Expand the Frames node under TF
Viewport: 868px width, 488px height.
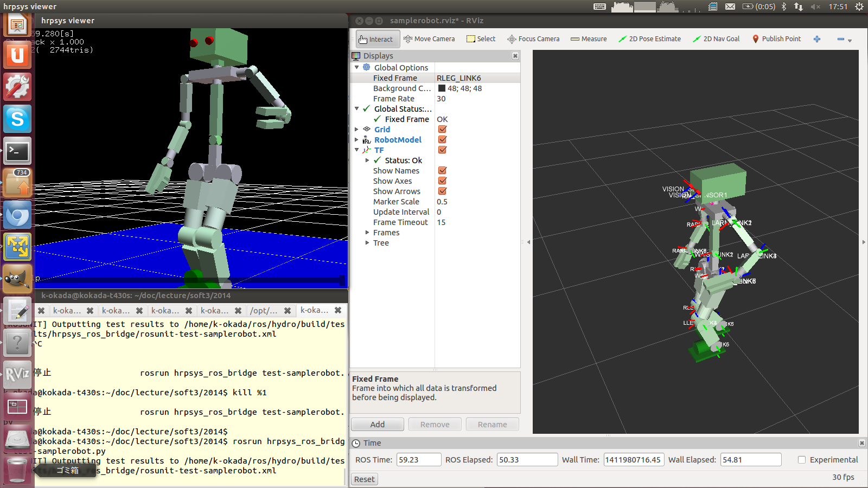367,233
